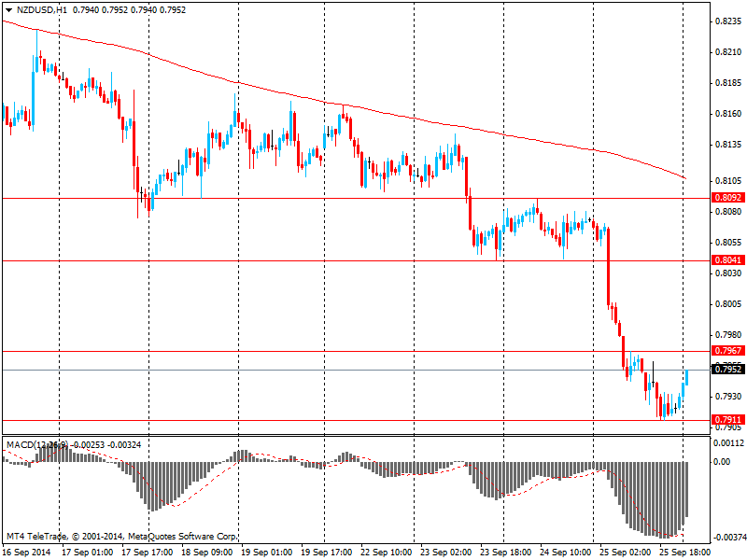Click the OHLC values 0.7940 0.7952 0.7940 0.7952

(x=129, y=10)
